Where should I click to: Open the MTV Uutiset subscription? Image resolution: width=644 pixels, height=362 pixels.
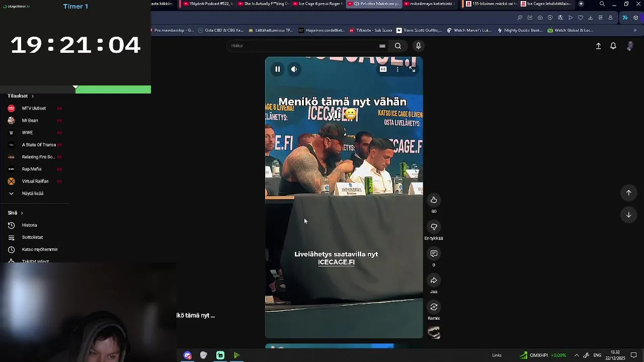[34, 108]
